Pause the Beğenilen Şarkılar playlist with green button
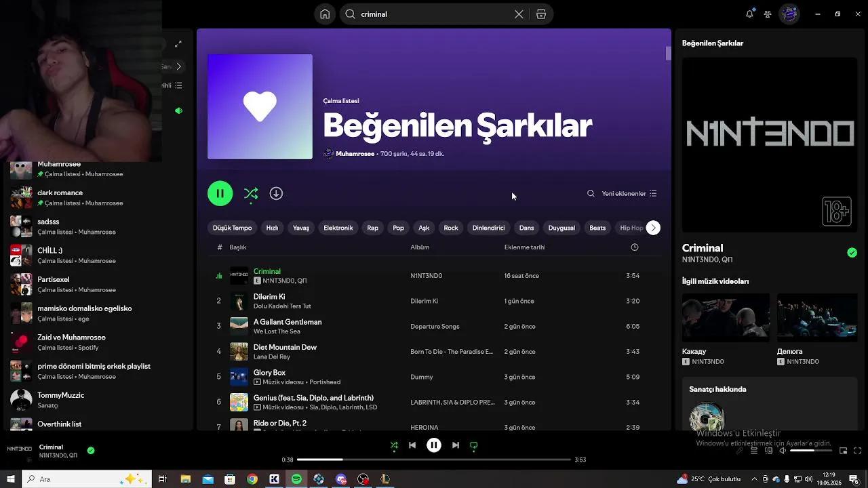868x488 pixels. [220, 193]
